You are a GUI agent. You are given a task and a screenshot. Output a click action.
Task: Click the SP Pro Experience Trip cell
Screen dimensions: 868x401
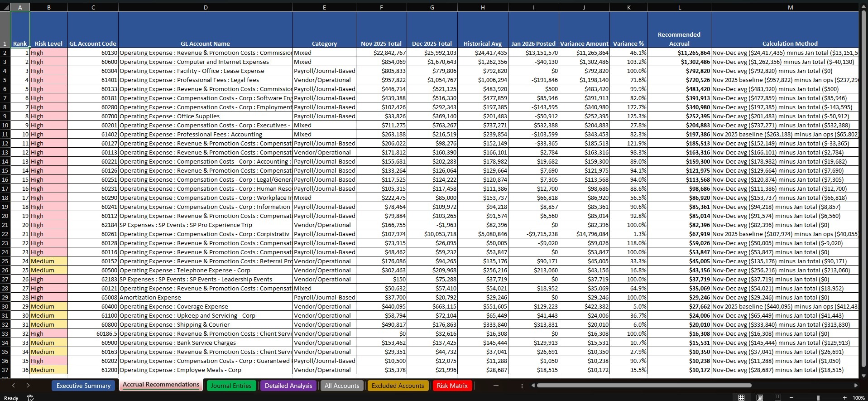206,225
